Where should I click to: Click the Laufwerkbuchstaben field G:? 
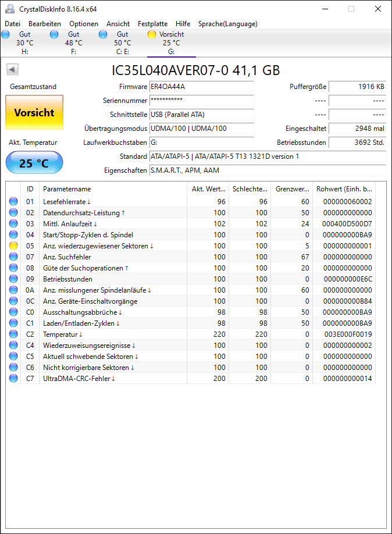pyautogui.click(x=202, y=143)
